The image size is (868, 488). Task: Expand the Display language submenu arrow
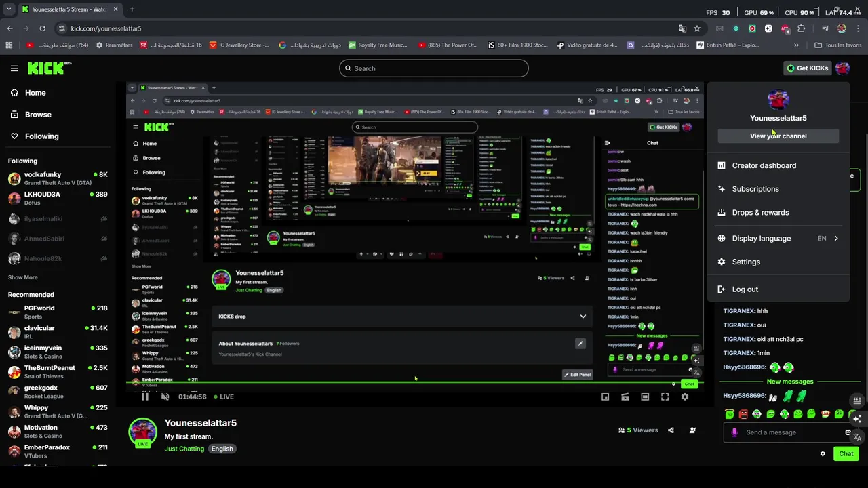tap(836, 239)
